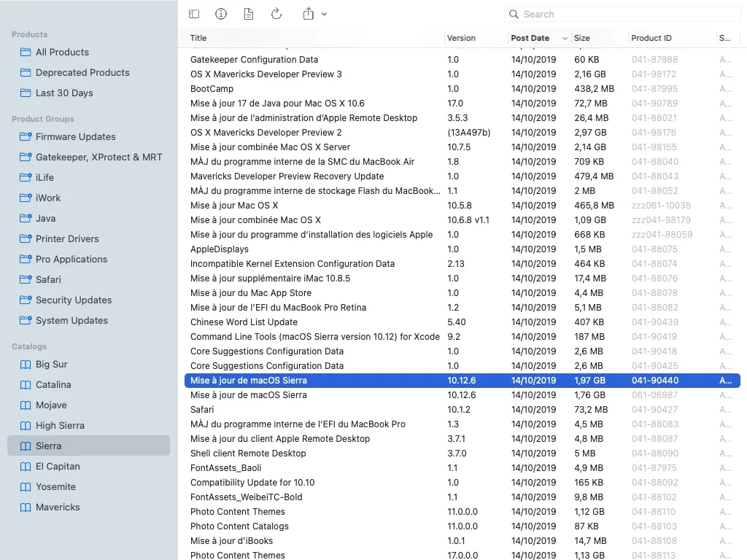Select Command Line Tools for Xcode row
The height and width of the screenshot is (560, 747).
[x=462, y=337]
